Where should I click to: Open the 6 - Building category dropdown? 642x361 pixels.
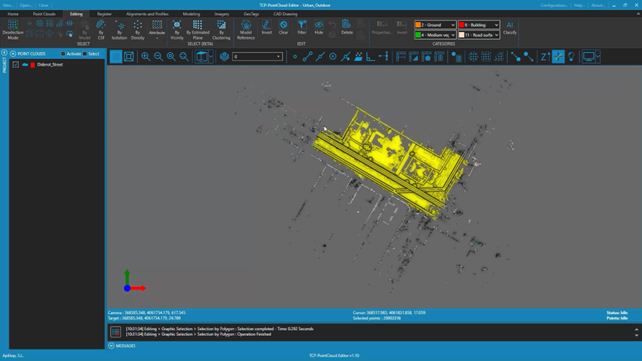(479, 25)
